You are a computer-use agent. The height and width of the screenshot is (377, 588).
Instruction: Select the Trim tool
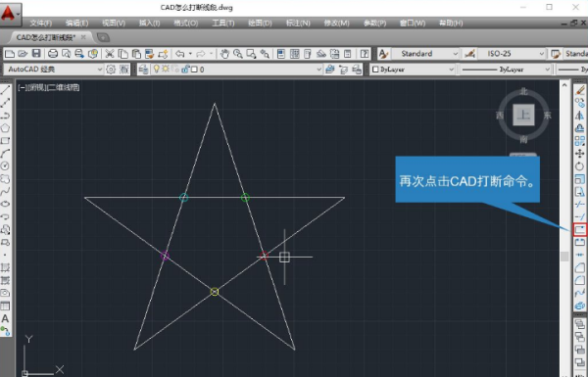tap(580, 204)
